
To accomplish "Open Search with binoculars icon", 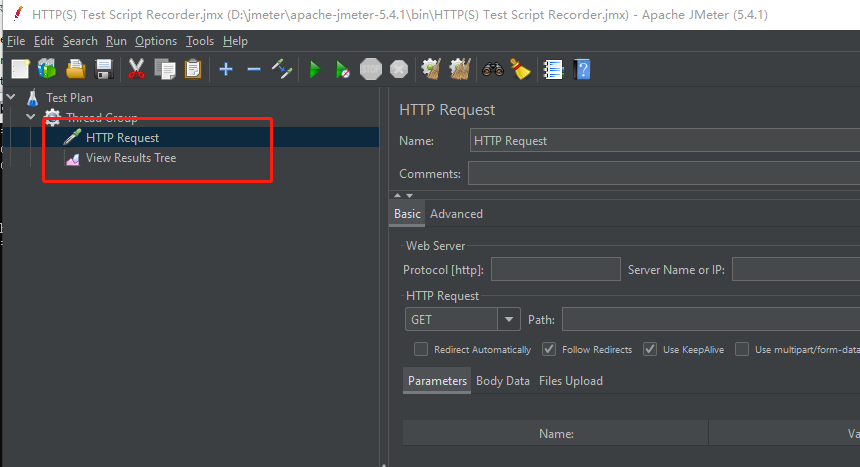I will click(x=493, y=70).
